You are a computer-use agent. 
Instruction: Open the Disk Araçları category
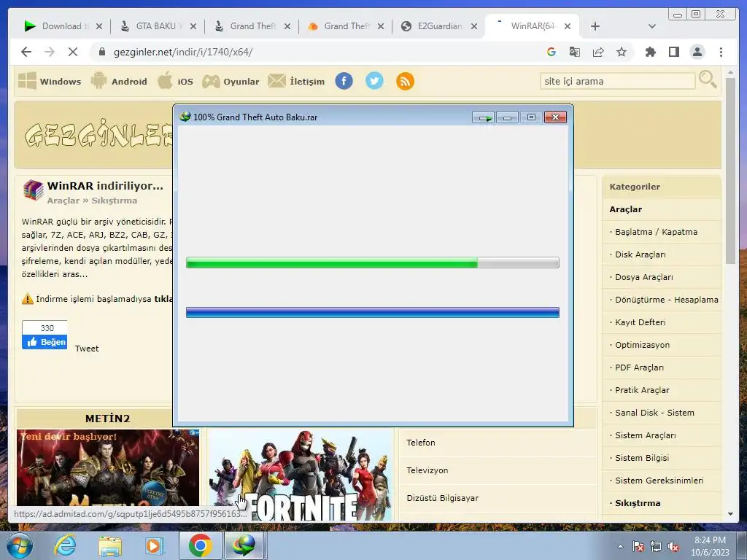click(x=640, y=254)
